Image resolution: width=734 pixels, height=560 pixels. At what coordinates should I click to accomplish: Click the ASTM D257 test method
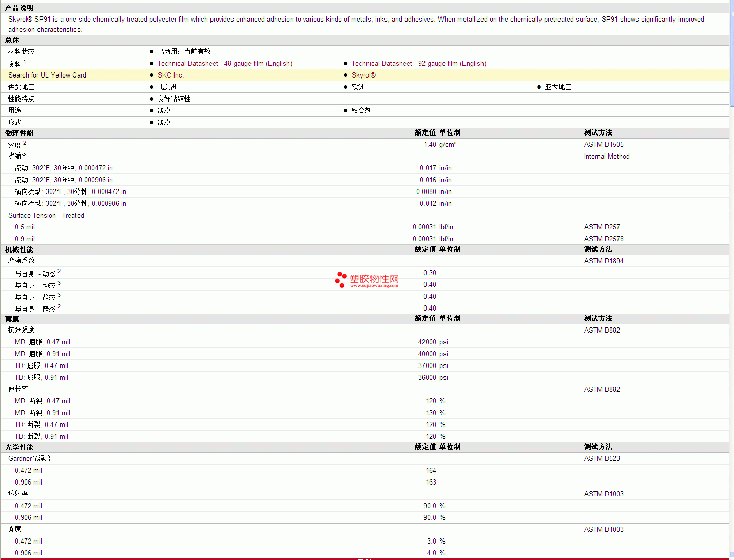[602, 227]
